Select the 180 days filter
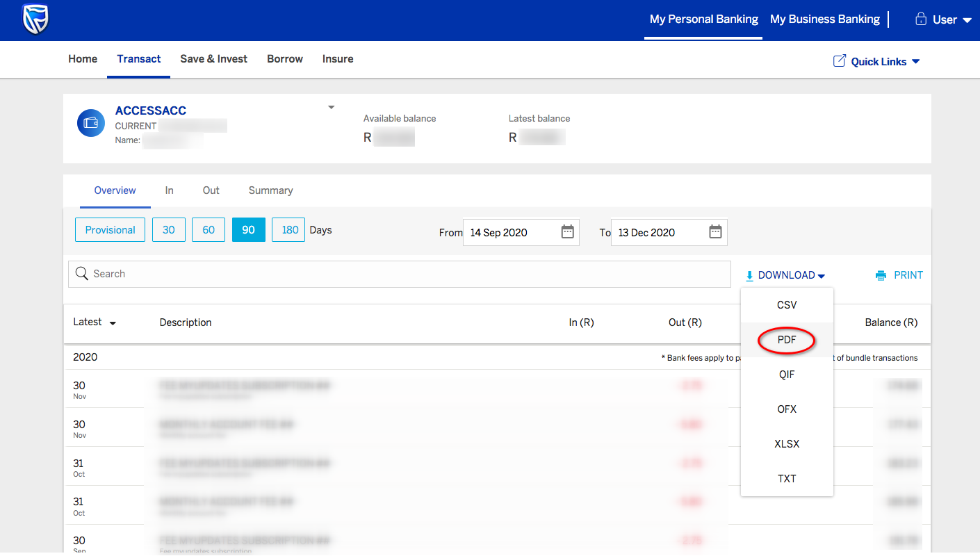The height and width of the screenshot is (556, 980). [288, 230]
